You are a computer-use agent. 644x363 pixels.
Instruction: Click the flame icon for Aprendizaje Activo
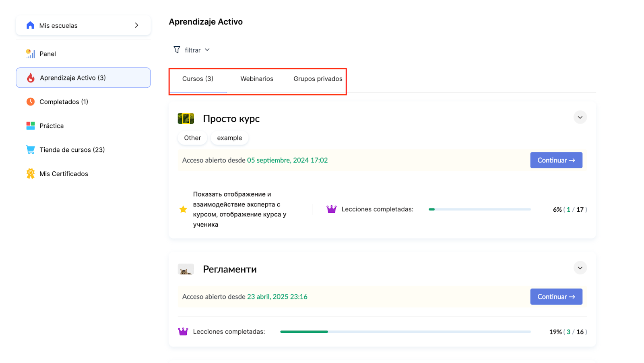tap(31, 78)
